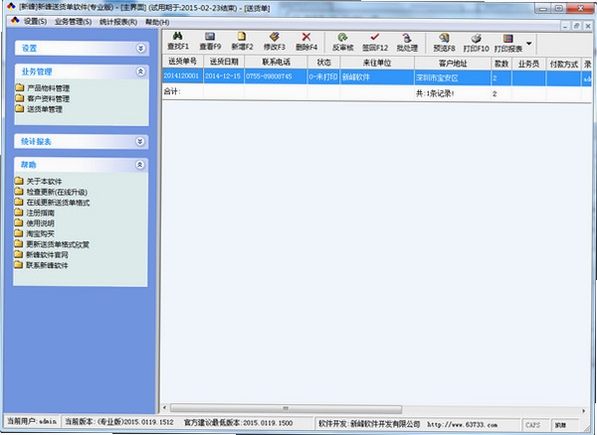The height and width of the screenshot is (435, 597).
Task: Click the horizontal scrollbar thumb
Action: 286,409
